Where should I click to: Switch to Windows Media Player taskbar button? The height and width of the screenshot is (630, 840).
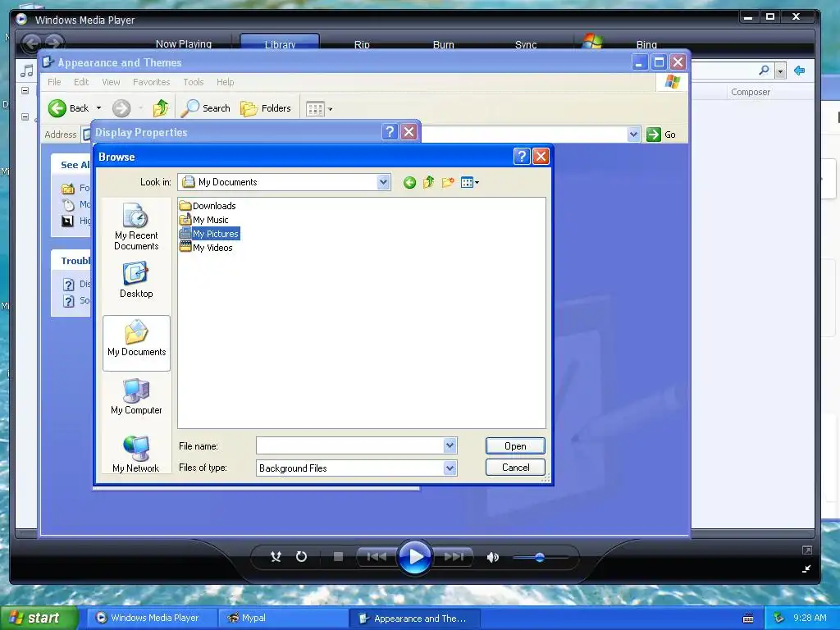[x=152, y=618]
